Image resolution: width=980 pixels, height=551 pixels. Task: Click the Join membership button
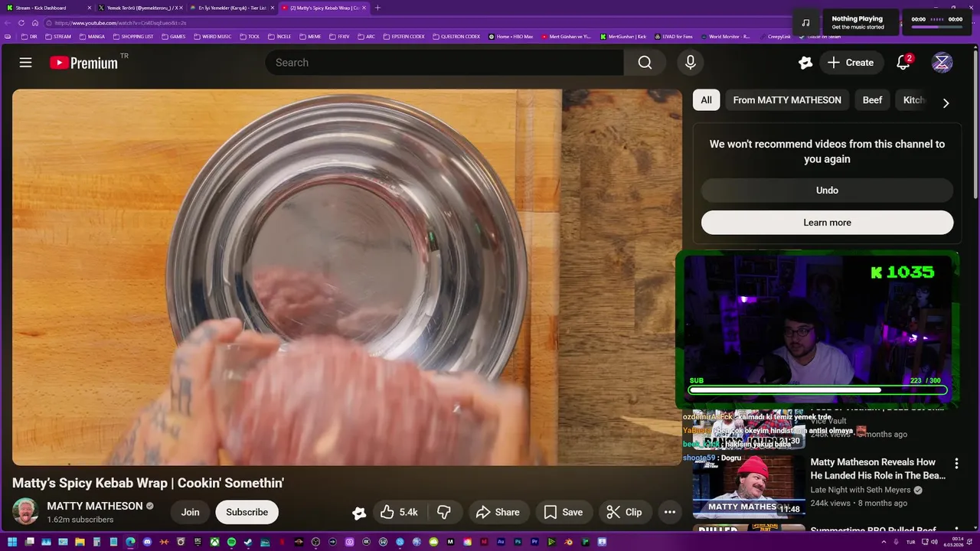[190, 512]
